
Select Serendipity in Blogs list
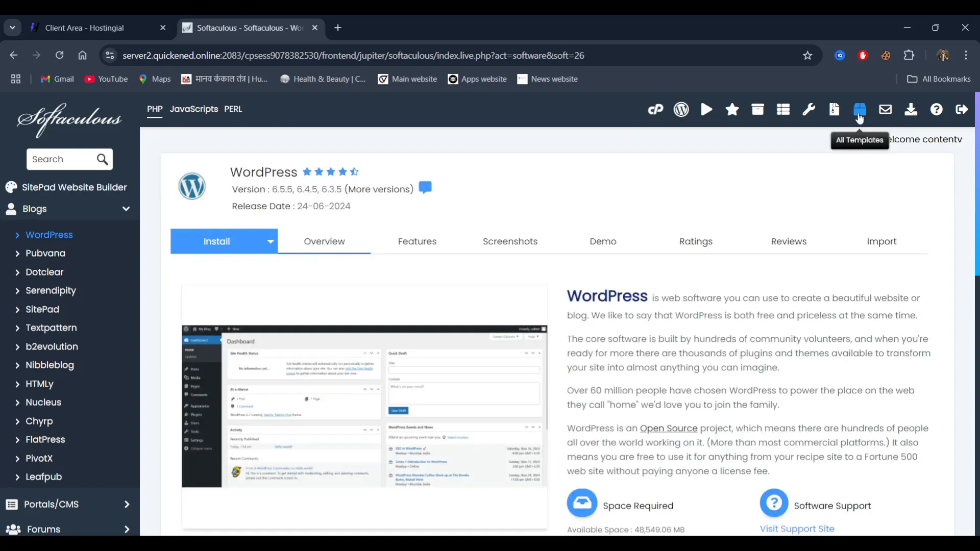[x=51, y=290]
